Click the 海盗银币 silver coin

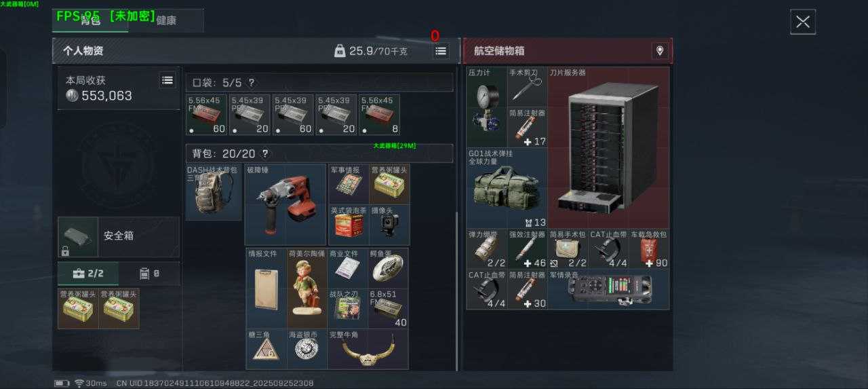(x=307, y=350)
